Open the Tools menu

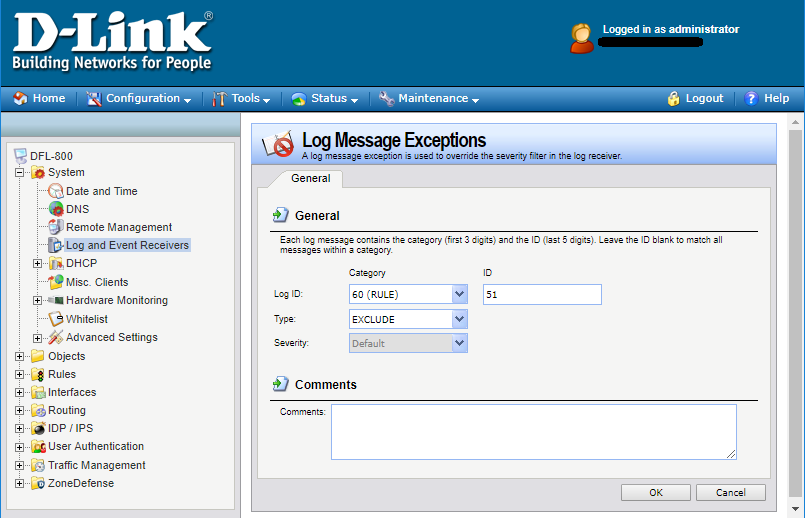241,98
